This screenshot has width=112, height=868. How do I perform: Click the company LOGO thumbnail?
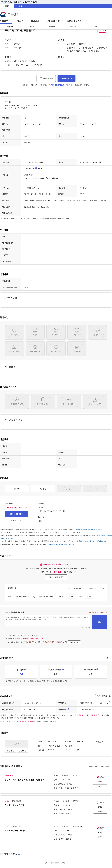16,744
